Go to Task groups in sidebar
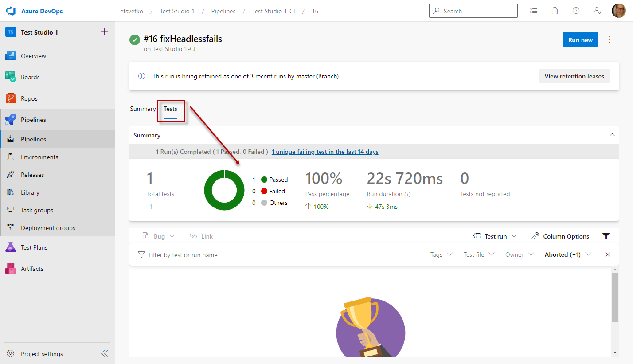The height and width of the screenshot is (364, 633). click(x=58, y=210)
